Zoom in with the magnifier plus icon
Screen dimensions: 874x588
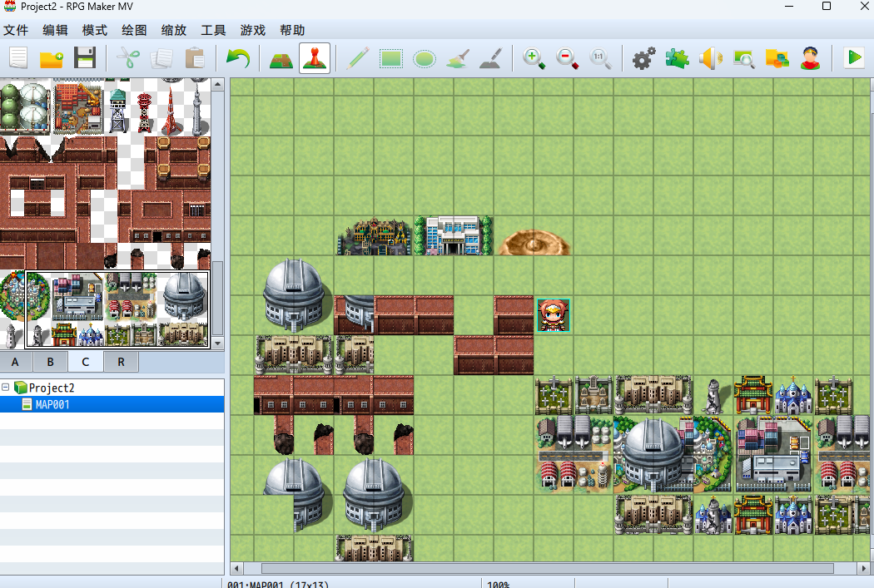click(534, 58)
